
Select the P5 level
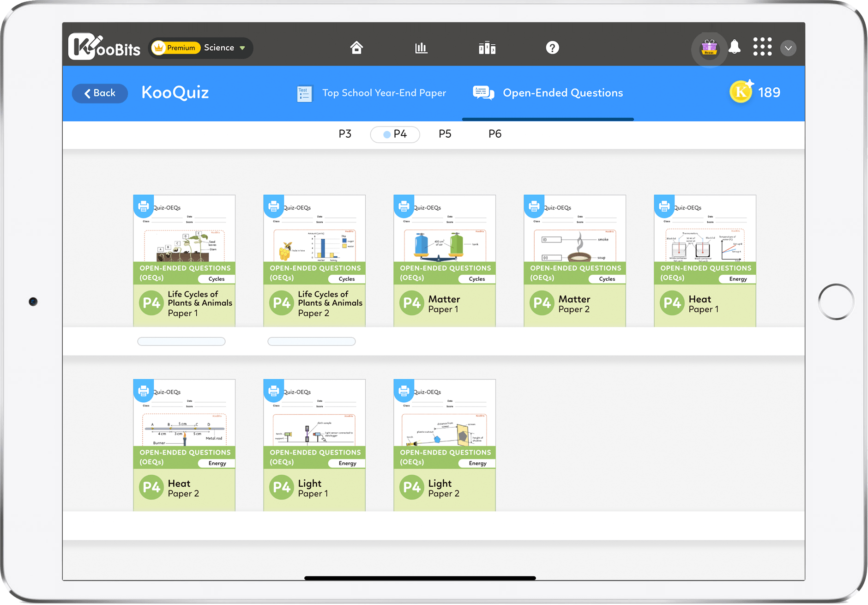(445, 134)
